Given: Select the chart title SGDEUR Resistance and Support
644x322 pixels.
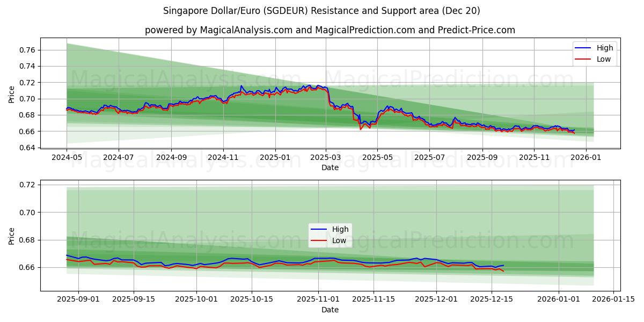Looking at the screenshot, I should [322, 10].
